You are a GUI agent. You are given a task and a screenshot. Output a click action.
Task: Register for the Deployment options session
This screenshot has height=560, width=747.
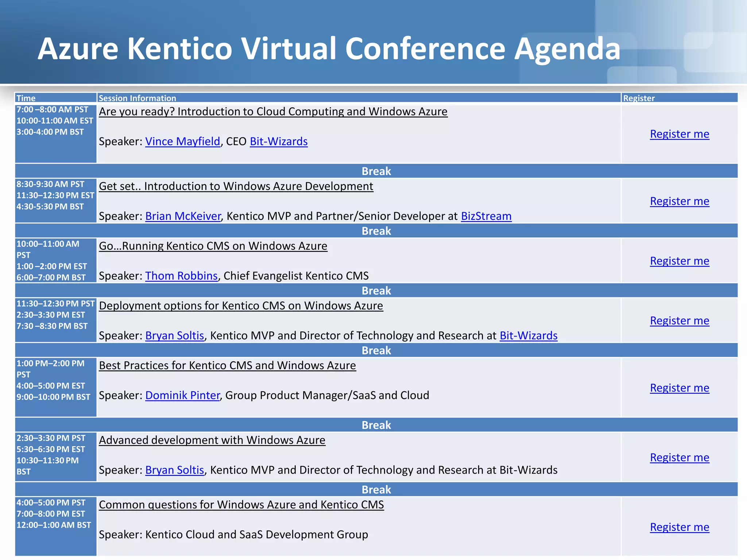pyautogui.click(x=680, y=321)
